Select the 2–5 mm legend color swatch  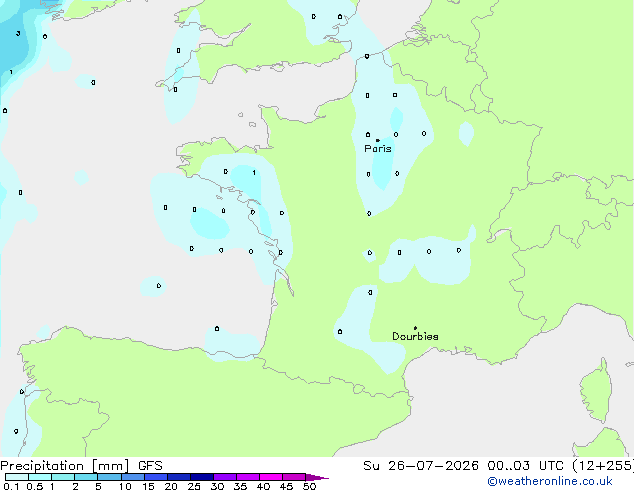point(86,477)
